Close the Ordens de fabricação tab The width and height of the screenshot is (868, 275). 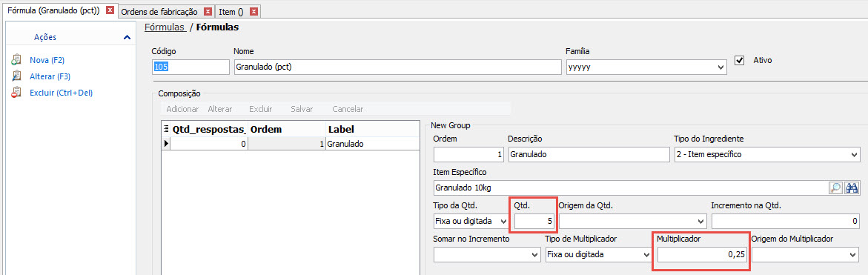(x=208, y=11)
